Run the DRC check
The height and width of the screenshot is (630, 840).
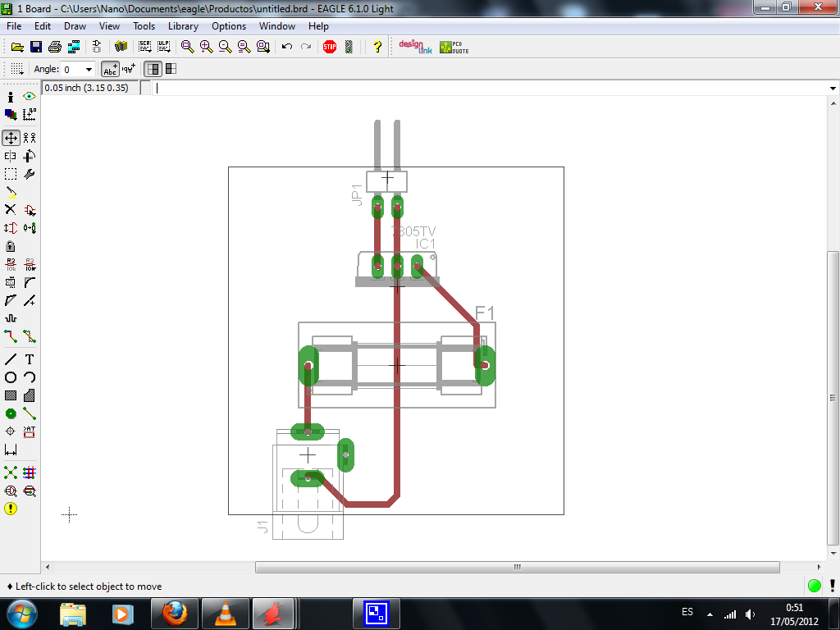pos(30,491)
